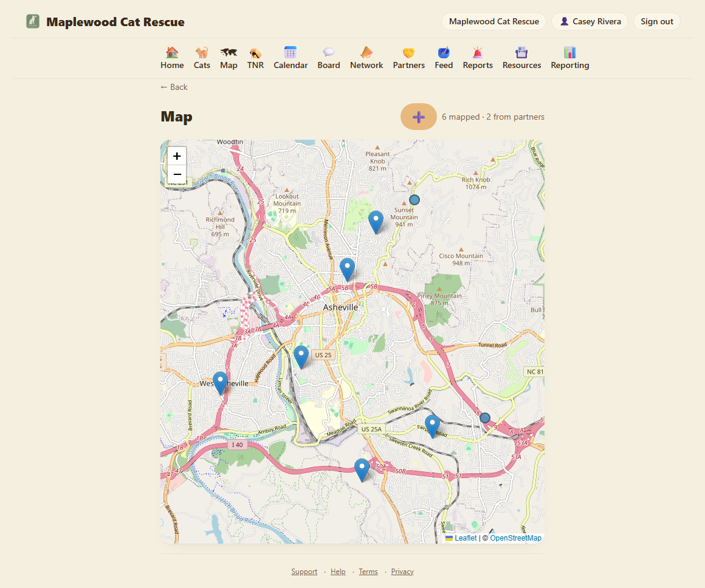This screenshot has width=705, height=588.
Task: Click the Asheville city label on map
Action: pos(341,307)
